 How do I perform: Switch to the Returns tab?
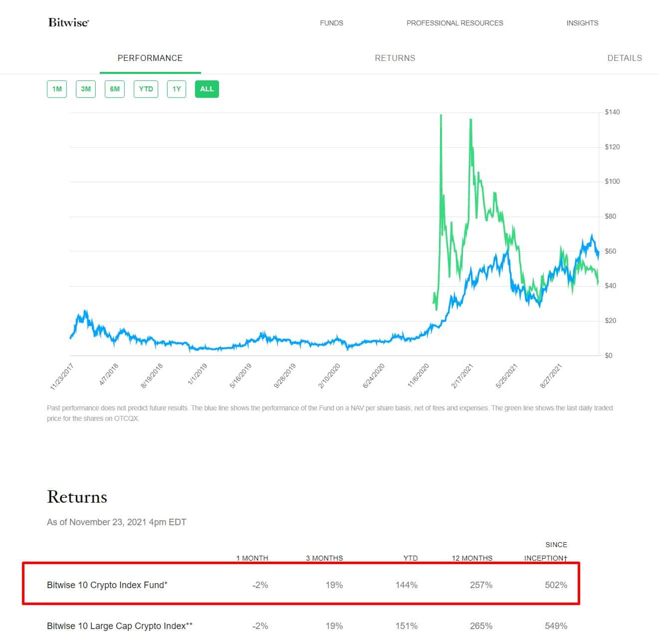click(x=395, y=58)
